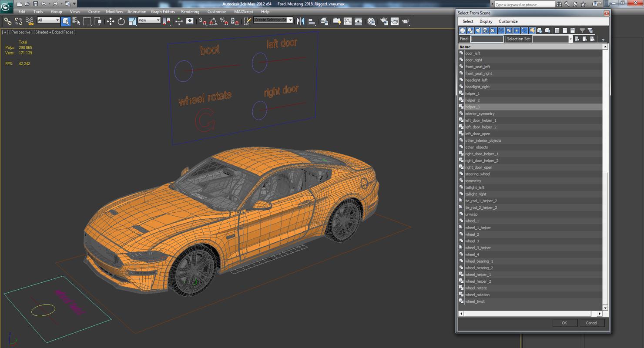Activate Select and Rotate tool
The height and width of the screenshot is (348, 644).
[121, 21]
